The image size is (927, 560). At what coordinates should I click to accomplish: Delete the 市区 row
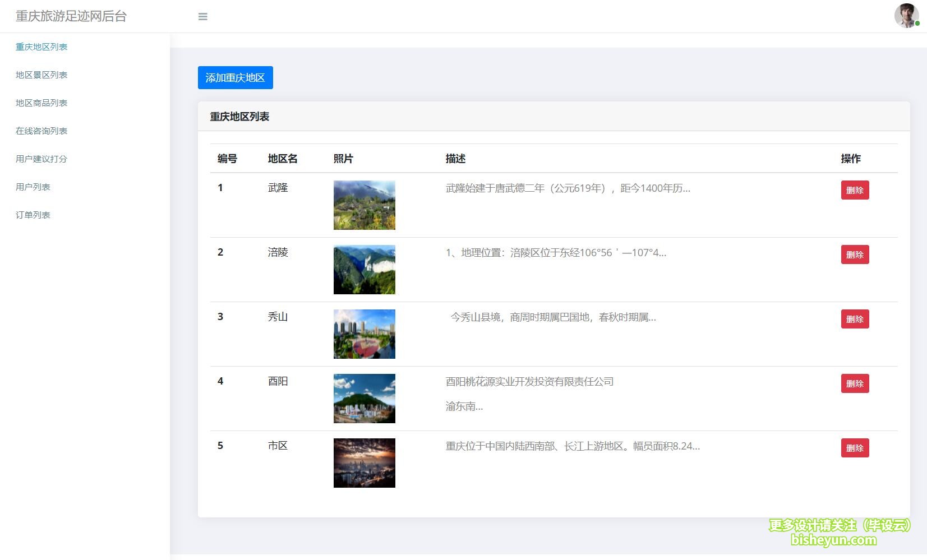[855, 448]
